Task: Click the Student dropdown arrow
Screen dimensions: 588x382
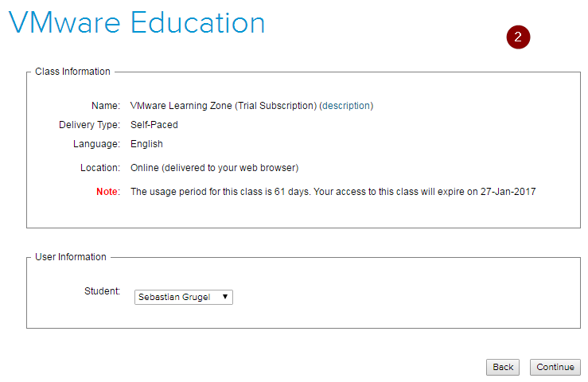Action: click(226, 297)
